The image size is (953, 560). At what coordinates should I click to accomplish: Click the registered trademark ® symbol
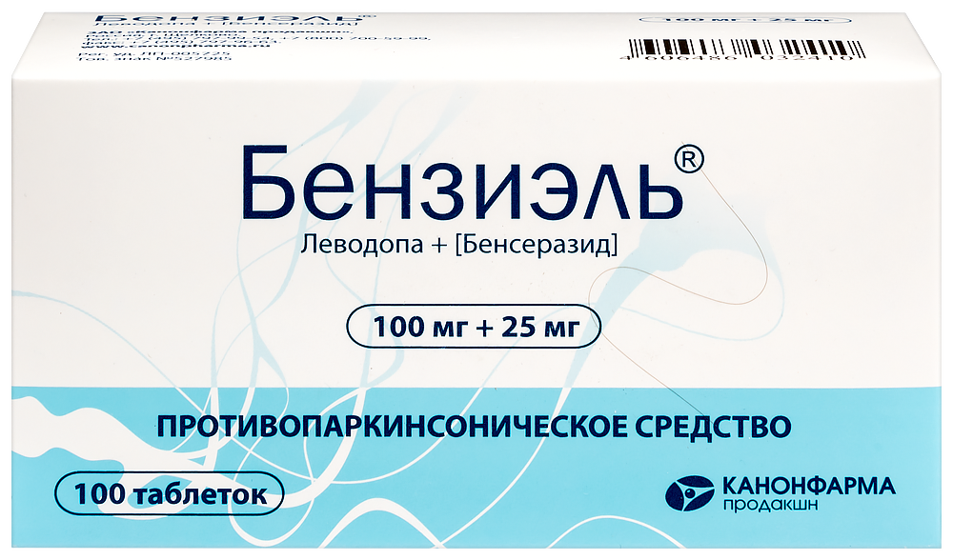689,161
